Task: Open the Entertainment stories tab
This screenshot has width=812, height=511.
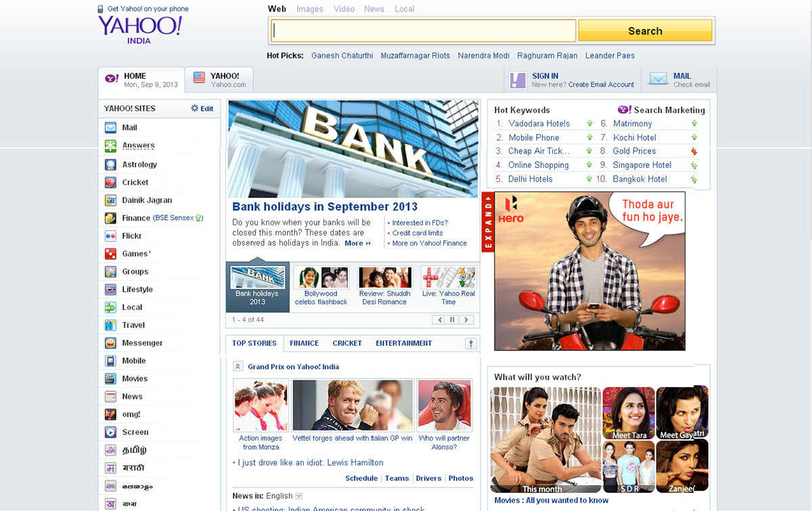Action: point(404,343)
